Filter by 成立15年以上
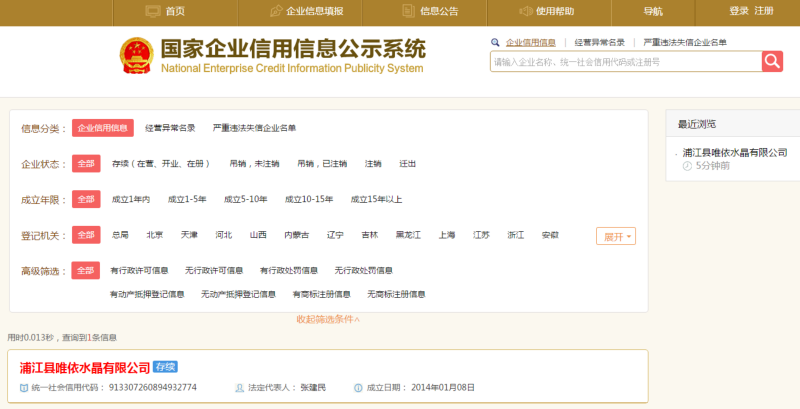Image resolution: width=800 pixels, height=409 pixels. click(x=377, y=199)
